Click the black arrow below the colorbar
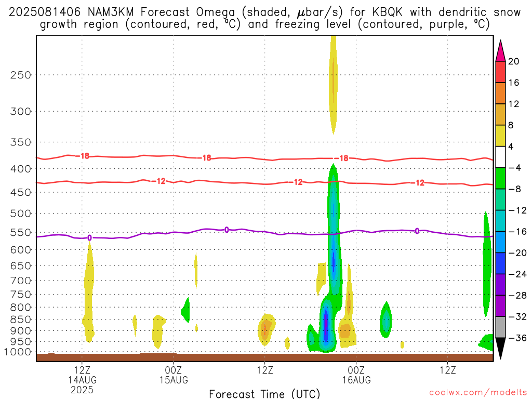 point(500,348)
